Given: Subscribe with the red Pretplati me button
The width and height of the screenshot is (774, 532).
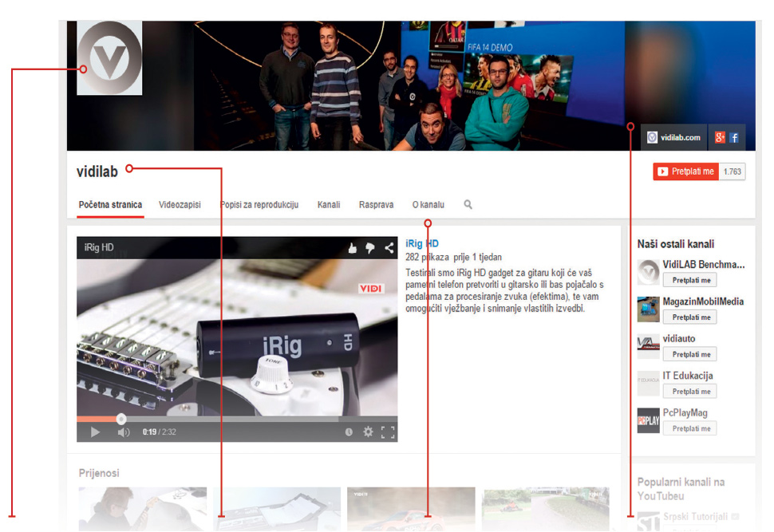Looking at the screenshot, I should 685,171.
